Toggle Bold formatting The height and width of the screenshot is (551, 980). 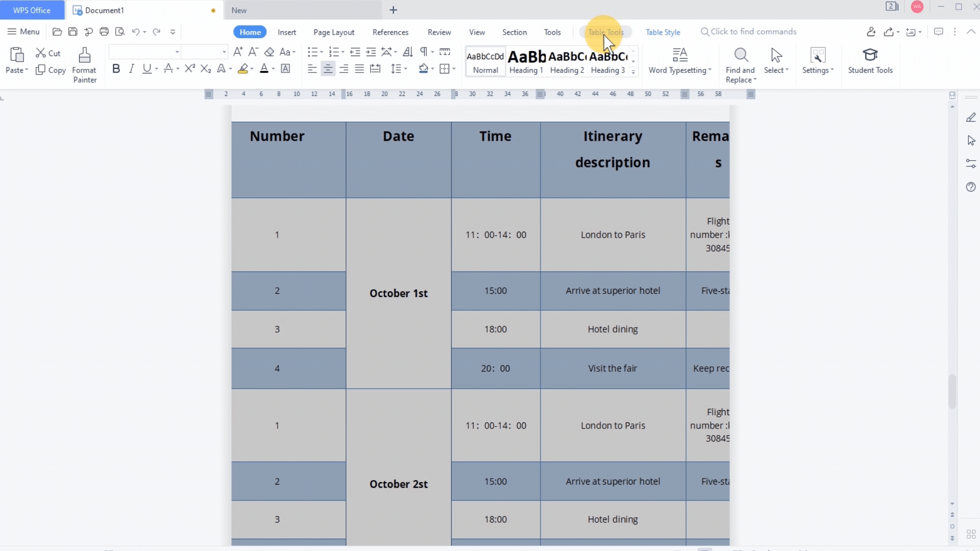point(116,69)
